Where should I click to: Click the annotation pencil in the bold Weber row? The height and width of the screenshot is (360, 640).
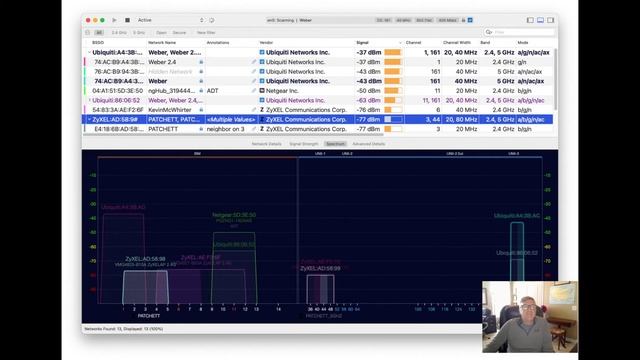point(254,81)
